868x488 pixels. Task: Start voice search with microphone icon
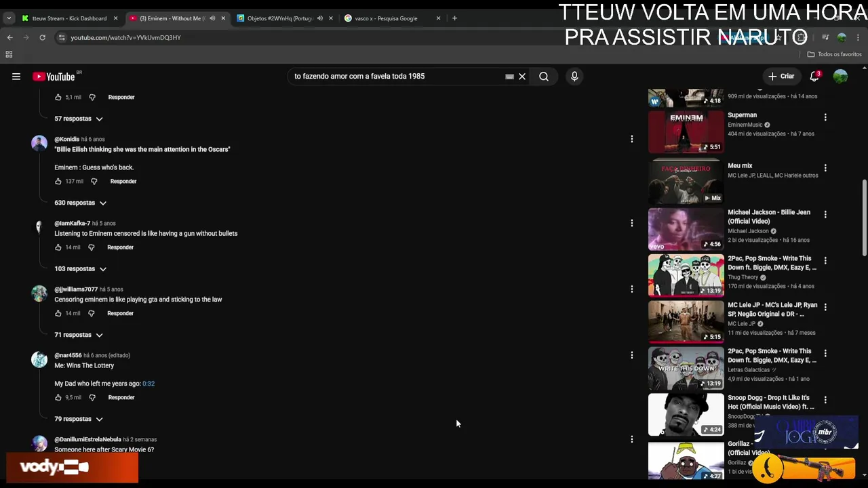574,77
